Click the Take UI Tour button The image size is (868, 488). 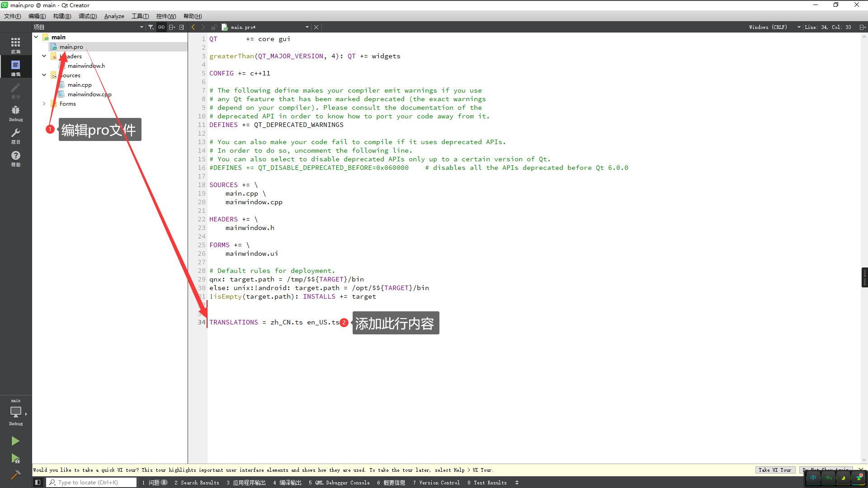tap(775, 470)
